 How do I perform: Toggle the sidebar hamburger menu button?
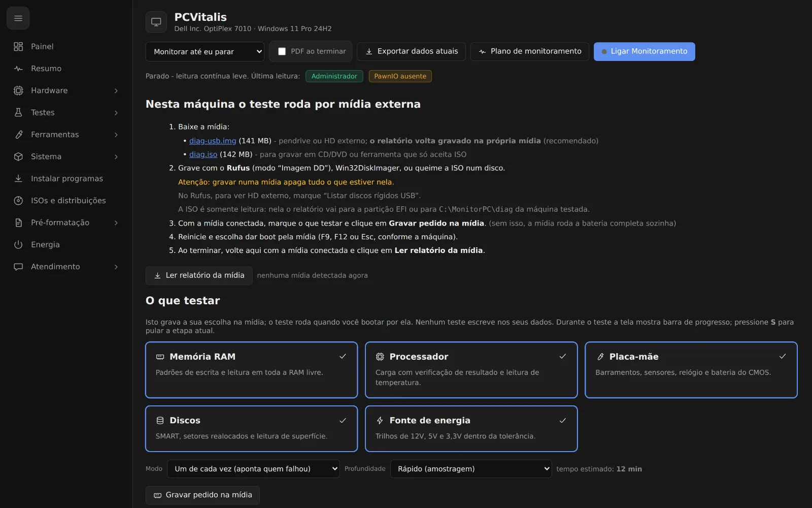click(18, 18)
